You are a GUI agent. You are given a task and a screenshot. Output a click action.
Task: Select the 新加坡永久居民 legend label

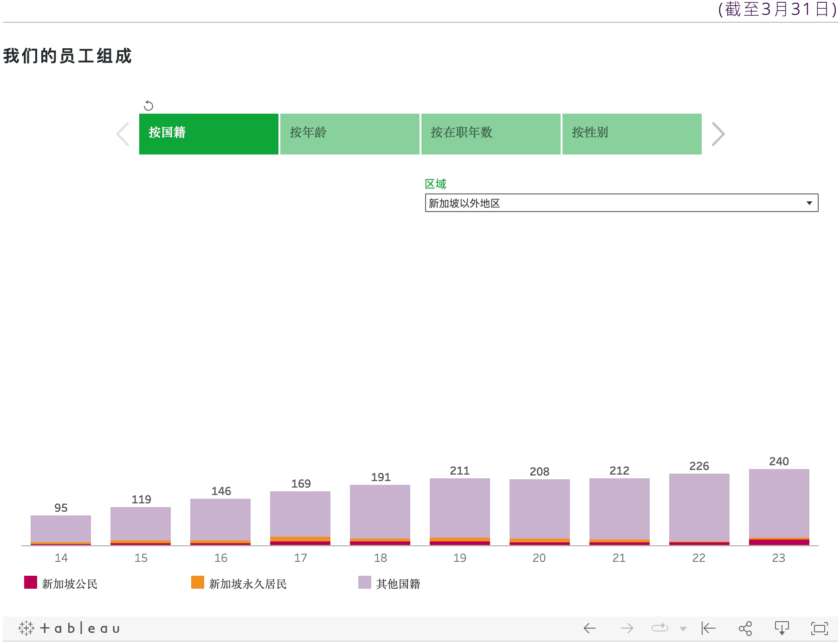coord(248,584)
